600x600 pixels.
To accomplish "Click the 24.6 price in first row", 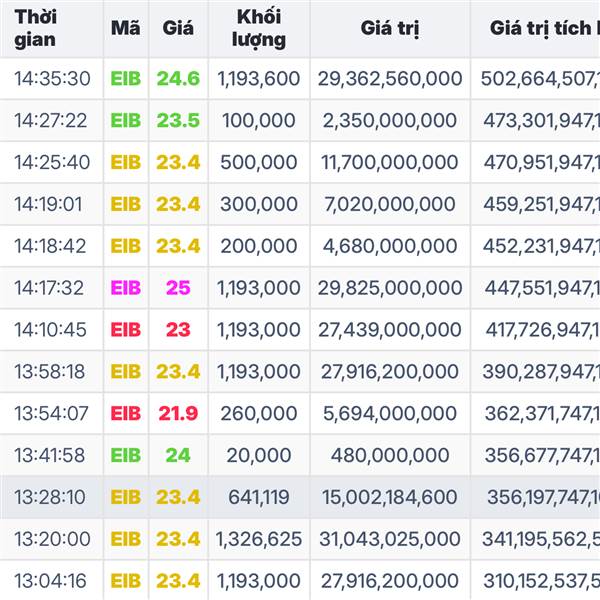I will 178,79.
